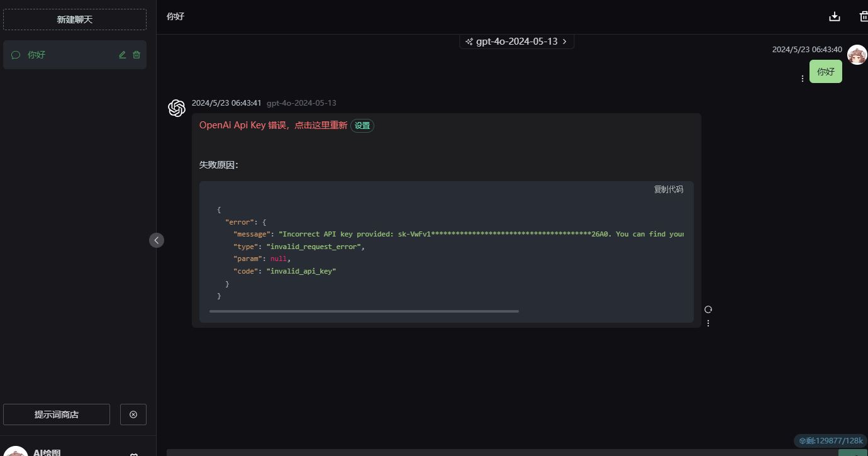Viewport: 868px width, 456px height.
Task: Click the OpenAi Api Key 错误 message text
Action: [273, 125]
